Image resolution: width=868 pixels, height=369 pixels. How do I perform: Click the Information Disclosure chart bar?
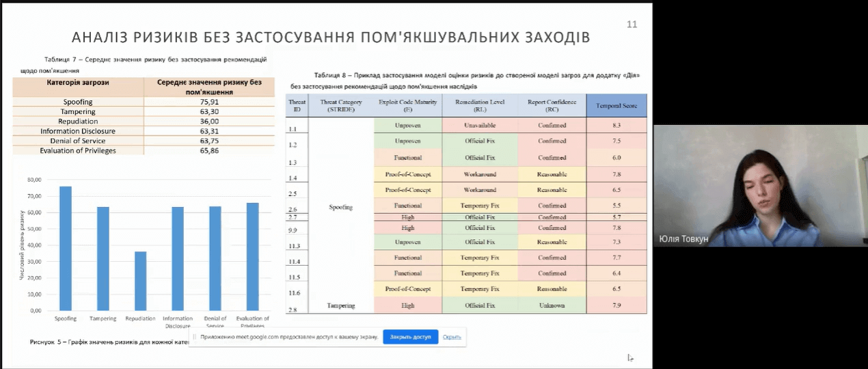point(178,258)
